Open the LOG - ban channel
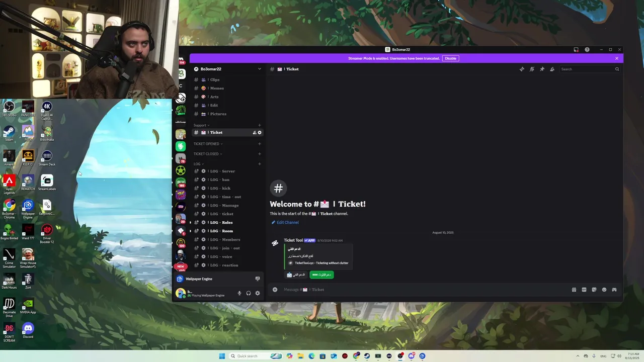Image resolution: width=644 pixels, height=362 pixels. pos(227,179)
